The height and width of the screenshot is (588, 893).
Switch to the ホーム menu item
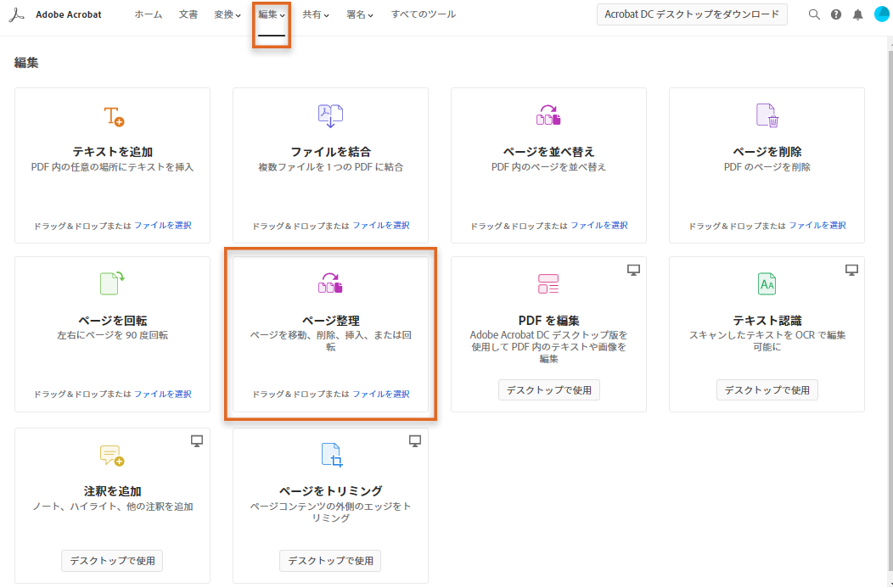coord(149,14)
